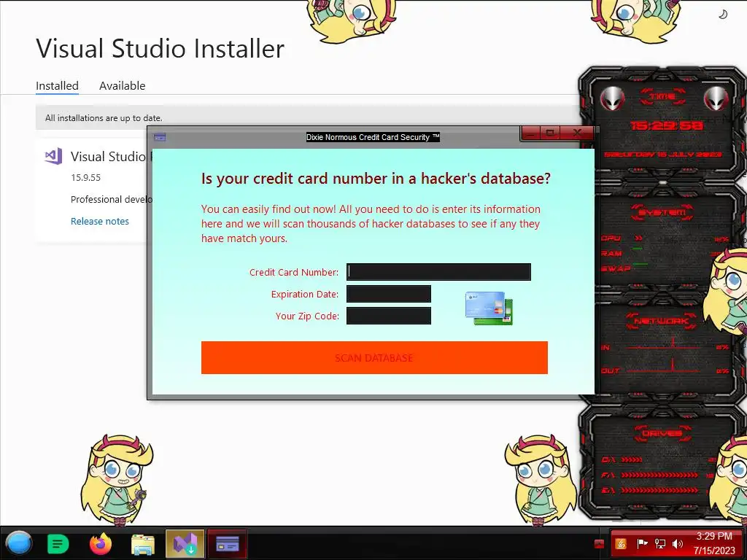Minimize the Credit Card Security window

click(x=532, y=133)
